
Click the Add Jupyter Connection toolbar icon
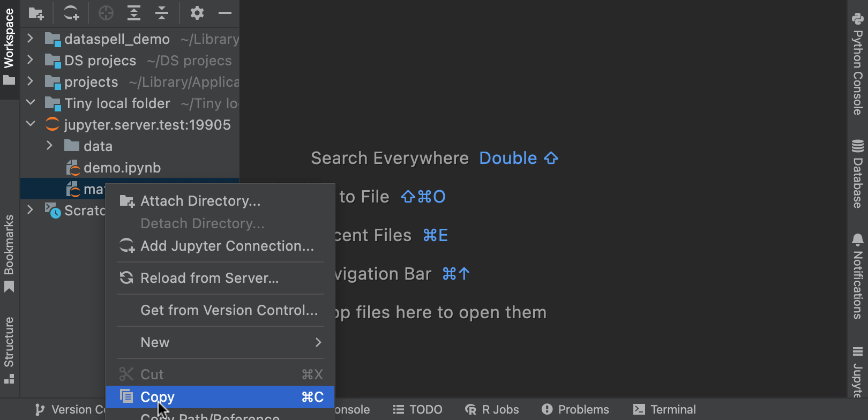pyautogui.click(x=71, y=13)
